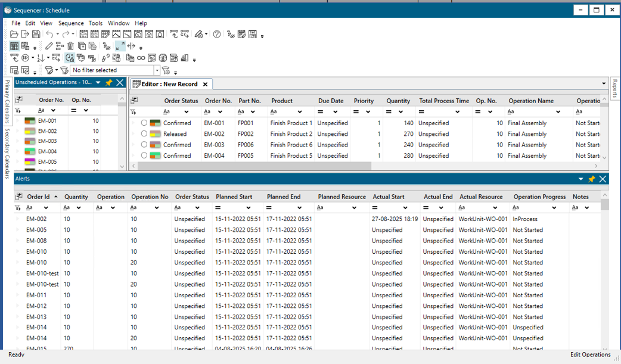This screenshot has height=364, width=621.
Task: Click the Undo toolbar icon
Action: (51, 34)
